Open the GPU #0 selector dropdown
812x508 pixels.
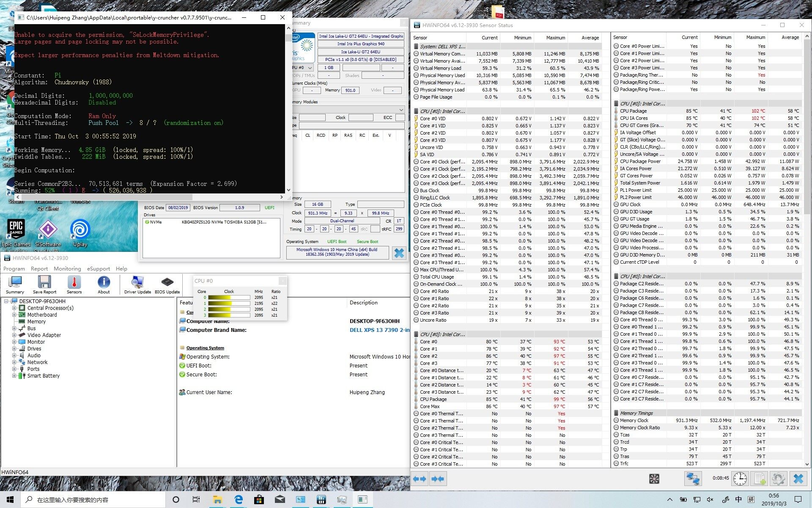303,68
